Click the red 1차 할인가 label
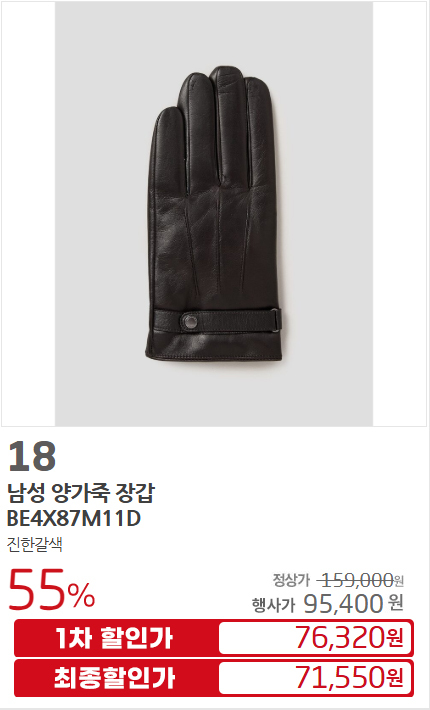This screenshot has width=430, height=710. click(x=115, y=638)
